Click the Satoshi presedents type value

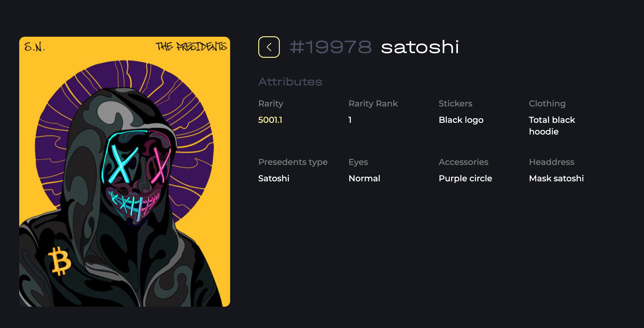point(273,178)
